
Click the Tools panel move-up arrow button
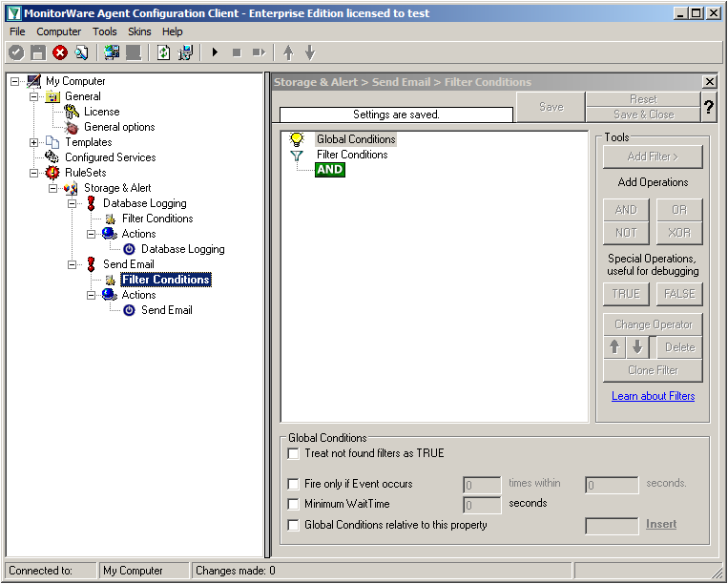(614, 347)
